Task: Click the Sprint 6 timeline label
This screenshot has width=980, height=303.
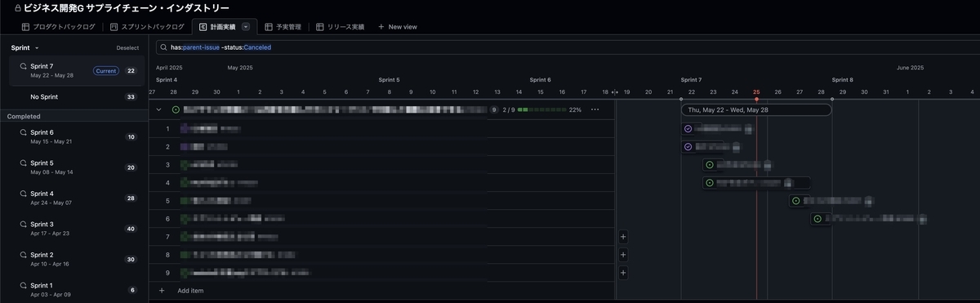Action: click(x=541, y=80)
